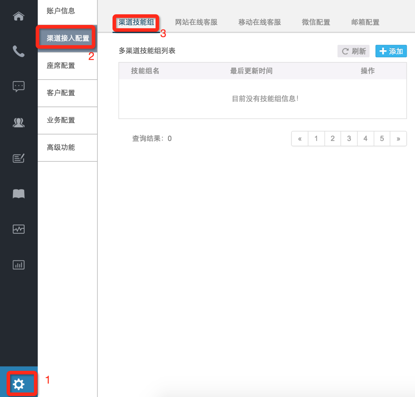Click the 最后更新时间 column header

pos(251,71)
